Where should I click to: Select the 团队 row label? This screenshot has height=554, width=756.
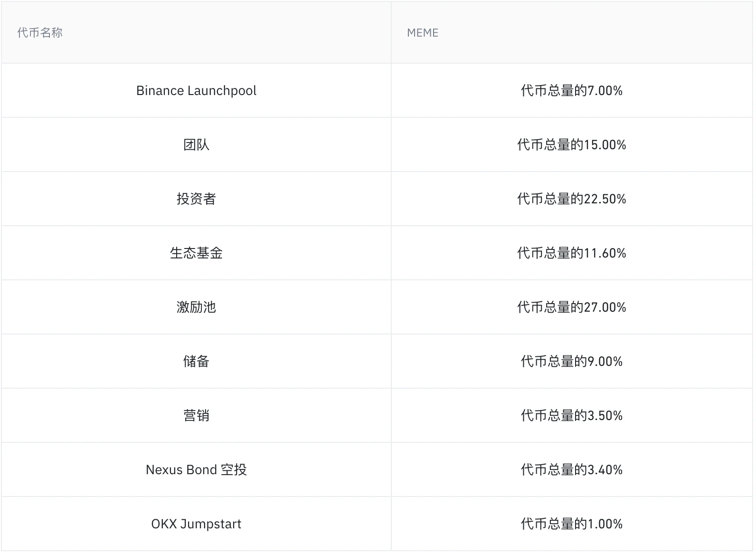coord(196,145)
